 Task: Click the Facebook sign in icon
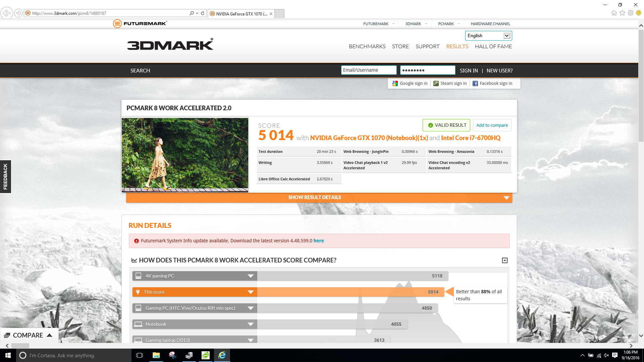point(475,83)
